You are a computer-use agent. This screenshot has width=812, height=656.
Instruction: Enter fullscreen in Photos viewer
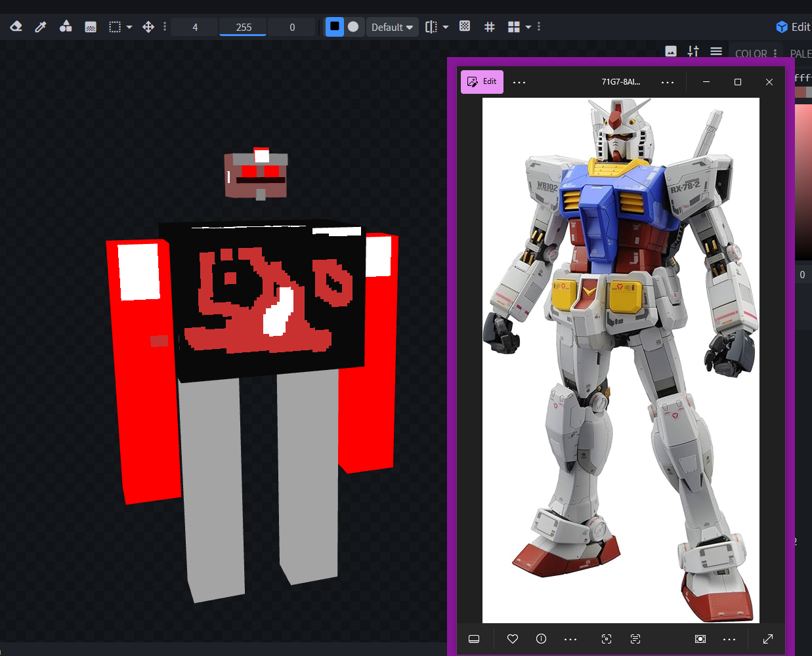[x=768, y=639]
